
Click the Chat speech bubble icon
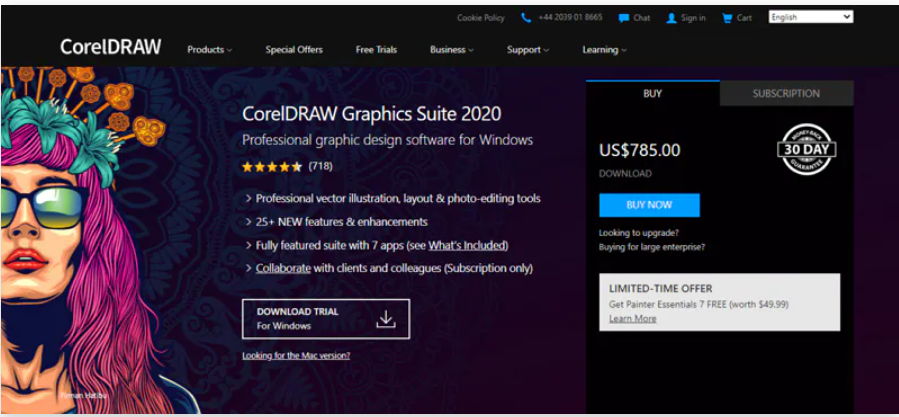pos(624,18)
